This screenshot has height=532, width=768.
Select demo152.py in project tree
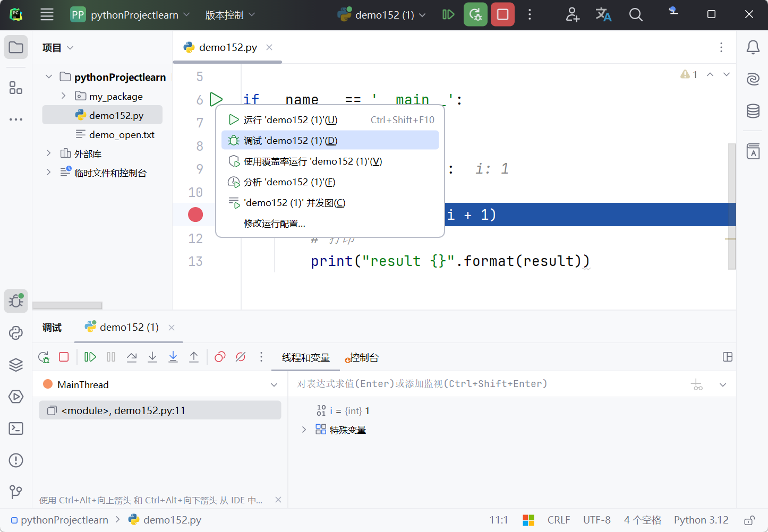[103, 115]
